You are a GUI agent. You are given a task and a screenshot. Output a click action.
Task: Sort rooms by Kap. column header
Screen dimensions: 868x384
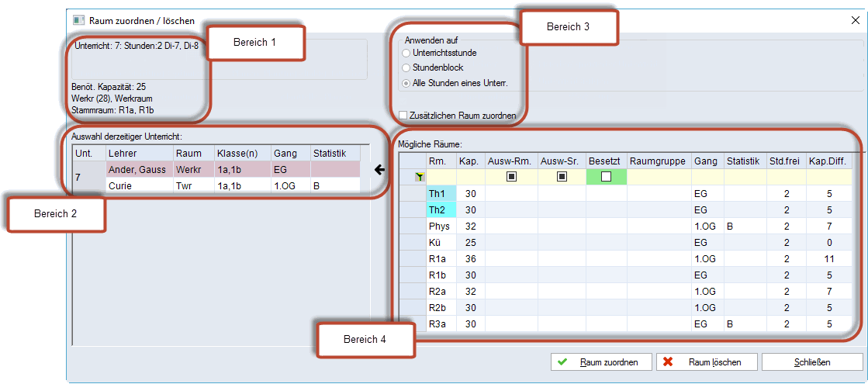tap(471, 161)
